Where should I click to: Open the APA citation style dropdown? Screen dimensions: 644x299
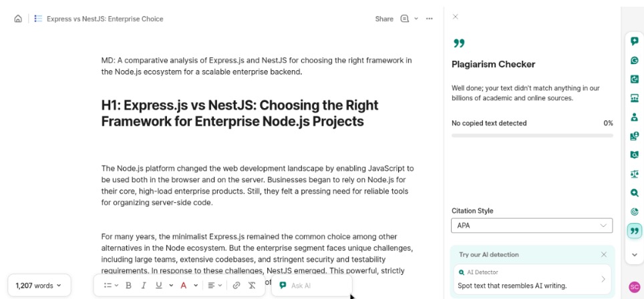[532, 226]
